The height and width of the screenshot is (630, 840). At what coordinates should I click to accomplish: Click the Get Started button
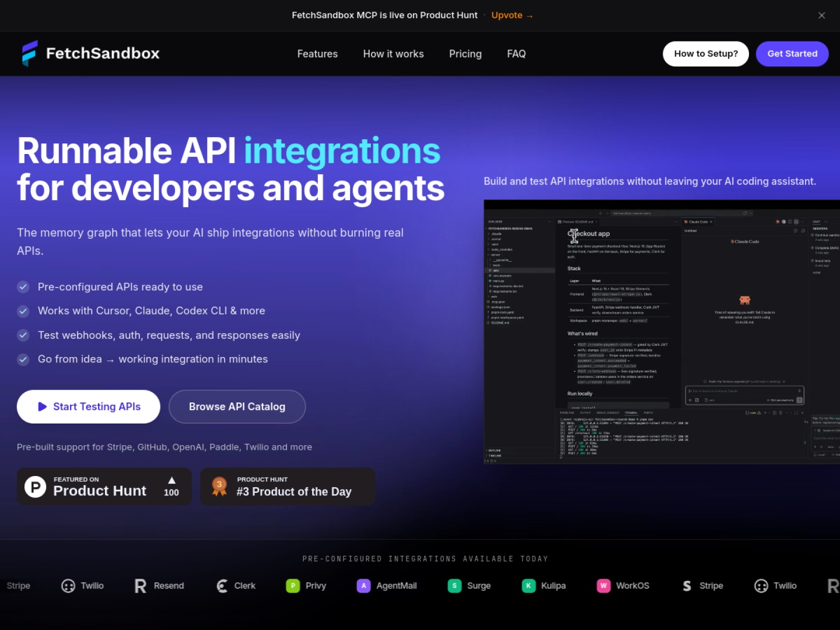point(792,54)
